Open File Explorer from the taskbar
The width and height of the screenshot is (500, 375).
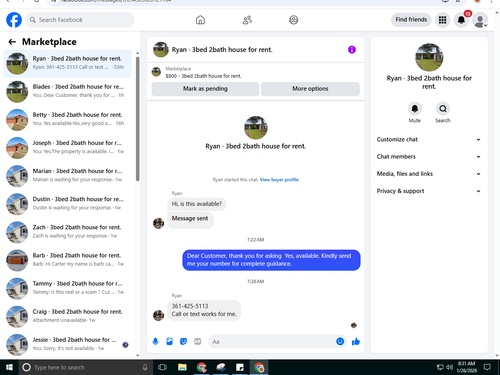point(182,367)
